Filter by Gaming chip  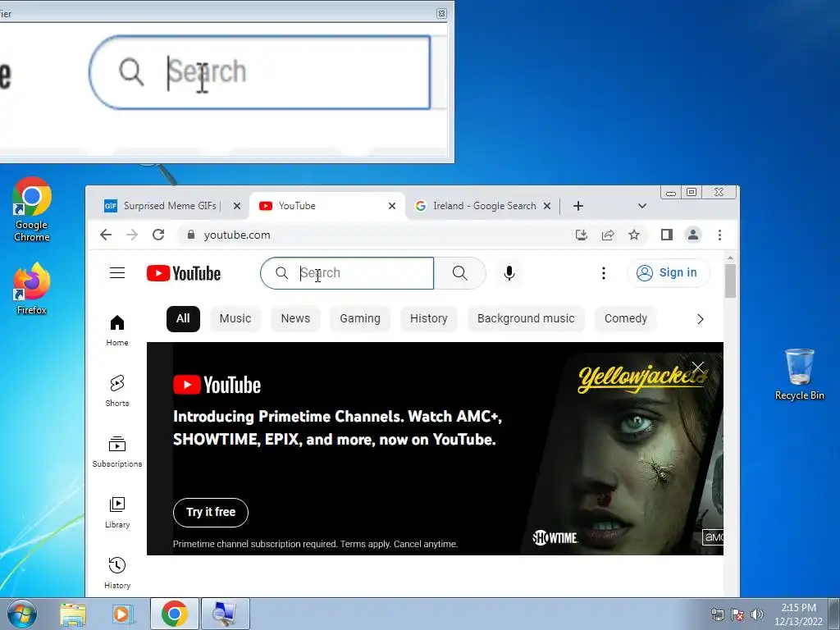point(360,319)
